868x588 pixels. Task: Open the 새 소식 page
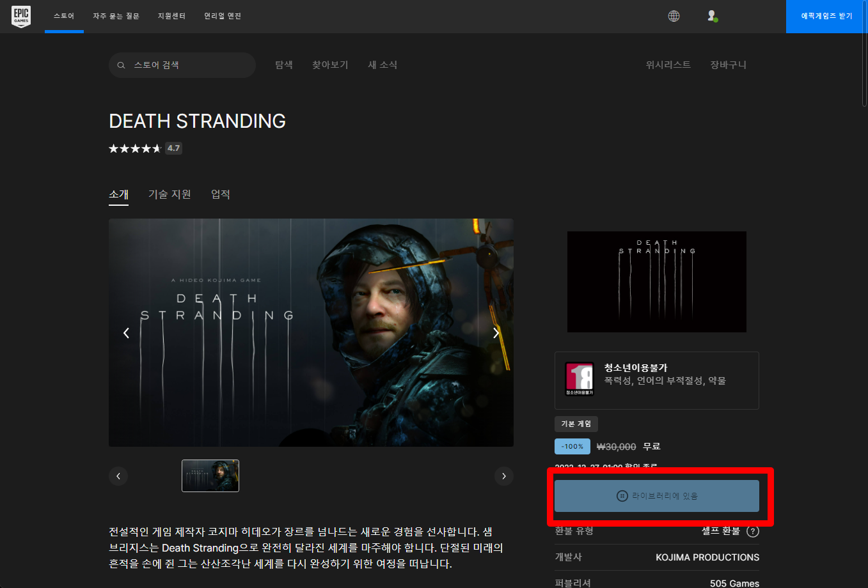(x=383, y=65)
